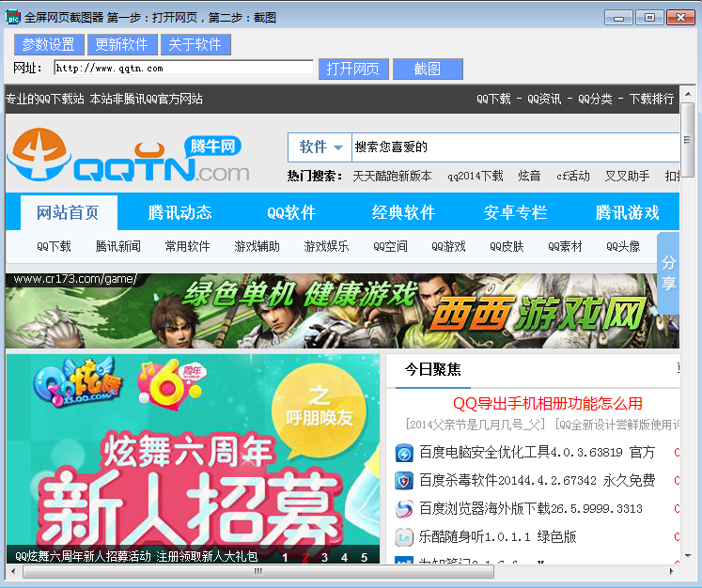The height and width of the screenshot is (588, 702).
Task: Open QQ下载 link in top dark bar
Action: point(493,99)
